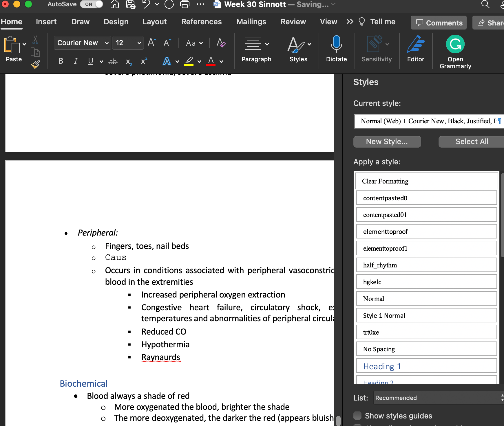
Task: Click the Increase Font Size icon
Action: [152, 43]
